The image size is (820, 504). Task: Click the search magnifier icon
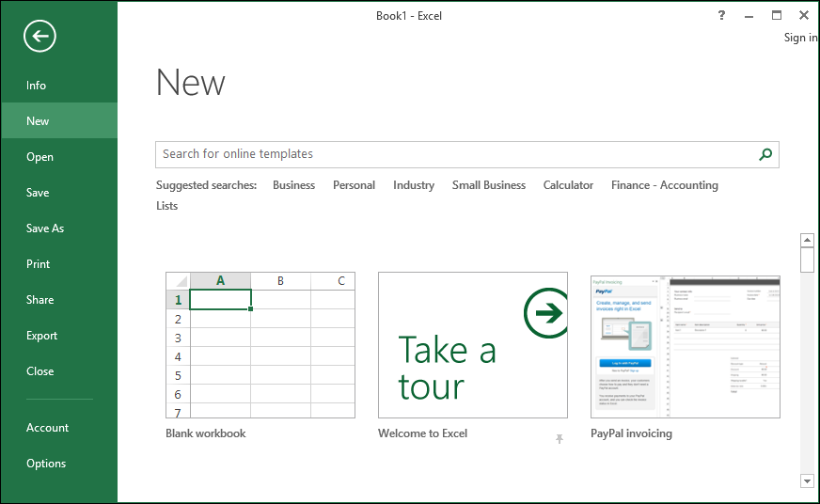pos(765,154)
